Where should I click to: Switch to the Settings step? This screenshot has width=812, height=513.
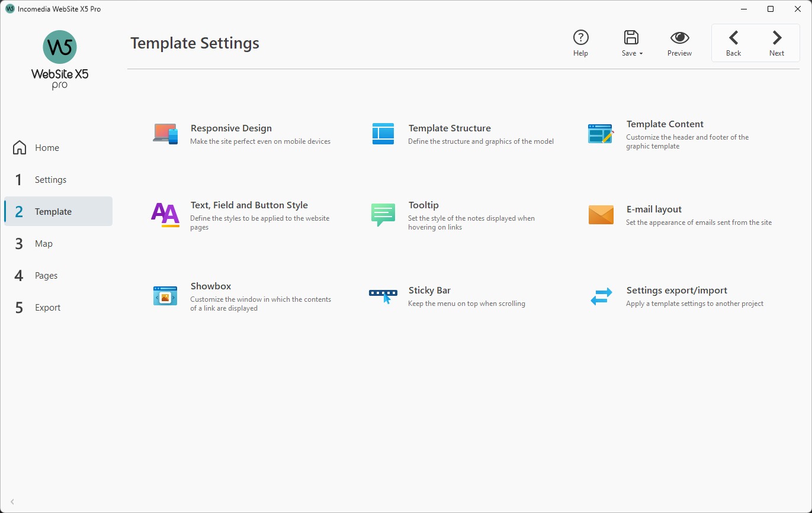(50, 179)
